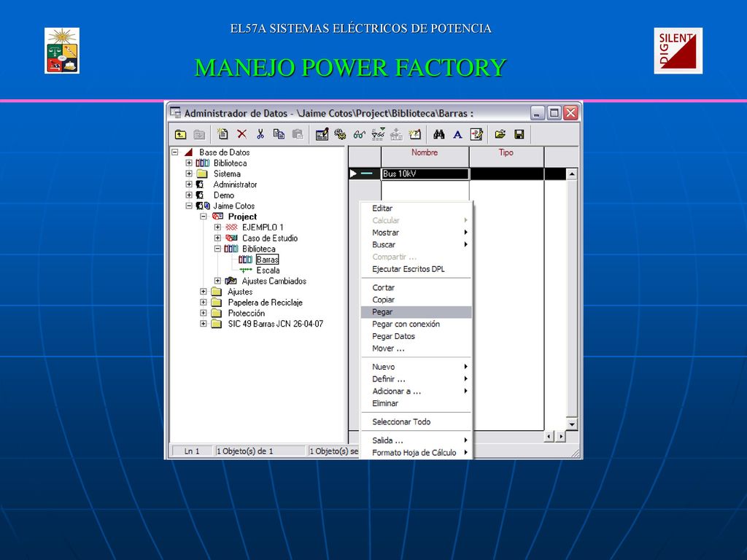Click the New Object toolbar icon

(222, 135)
